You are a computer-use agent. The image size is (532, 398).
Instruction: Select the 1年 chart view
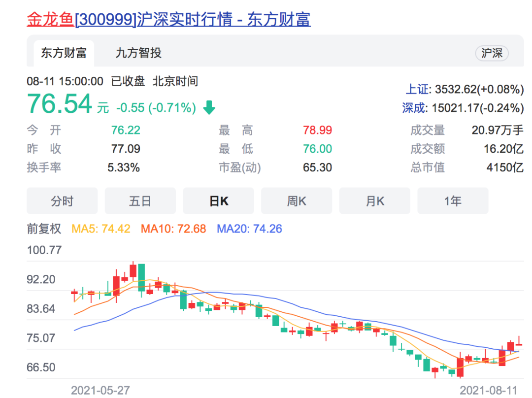453,201
